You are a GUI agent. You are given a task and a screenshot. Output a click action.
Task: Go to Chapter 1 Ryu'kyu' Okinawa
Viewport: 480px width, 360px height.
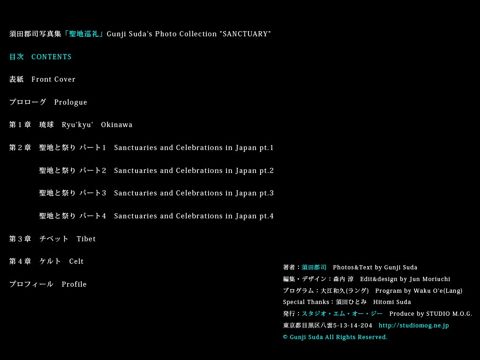pos(71,125)
